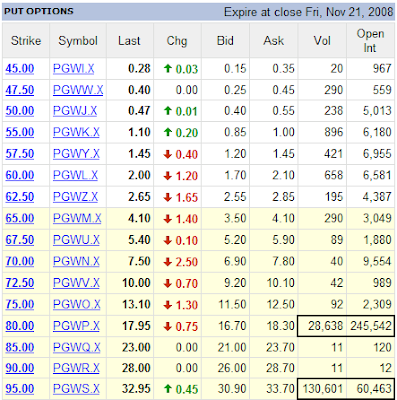Click the PGWN.X symbol link

[x=76, y=261]
